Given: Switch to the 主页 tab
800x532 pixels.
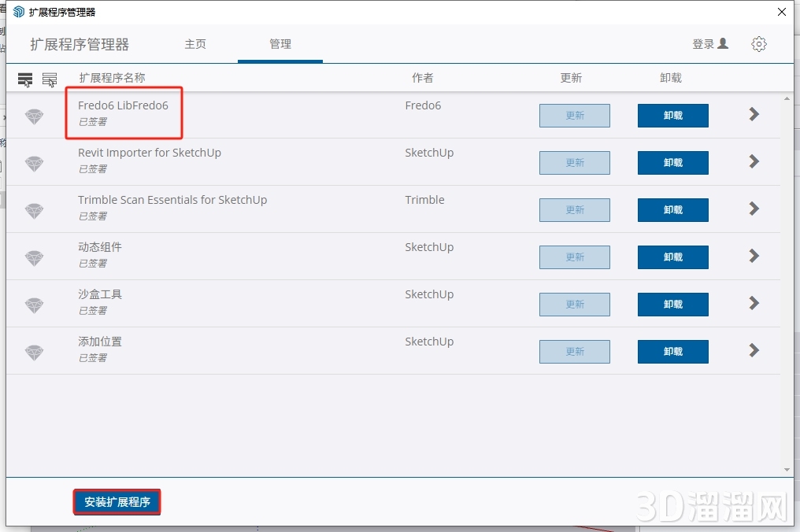Looking at the screenshot, I should pyautogui.click(x=195, y=44).
